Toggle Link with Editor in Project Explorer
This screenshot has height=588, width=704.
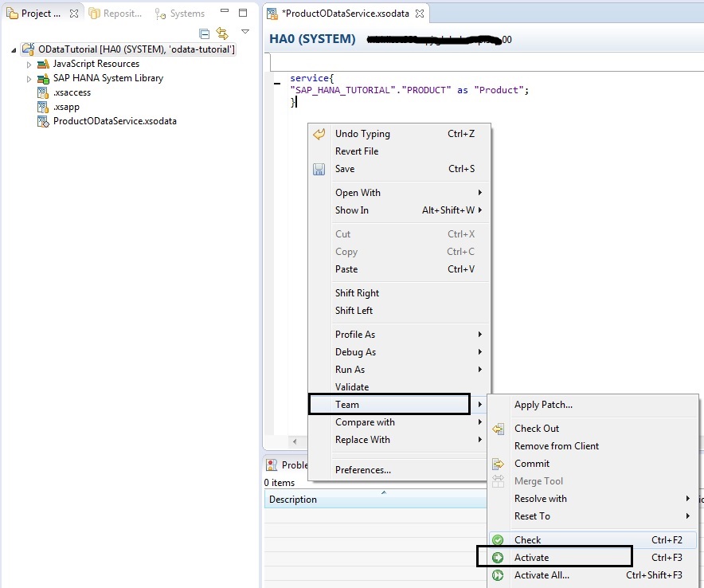[x=222, y=33]
